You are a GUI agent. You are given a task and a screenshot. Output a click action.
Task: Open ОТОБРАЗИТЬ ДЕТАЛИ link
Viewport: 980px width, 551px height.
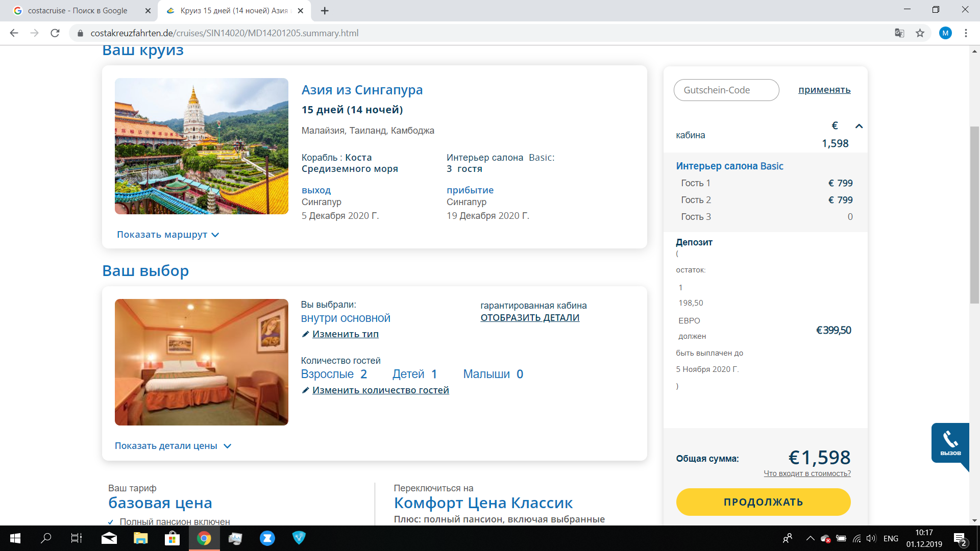[x=530, y=318]
